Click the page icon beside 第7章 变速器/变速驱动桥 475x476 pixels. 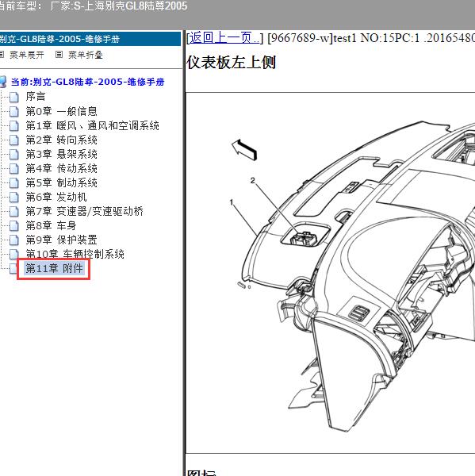coord(14,211)
